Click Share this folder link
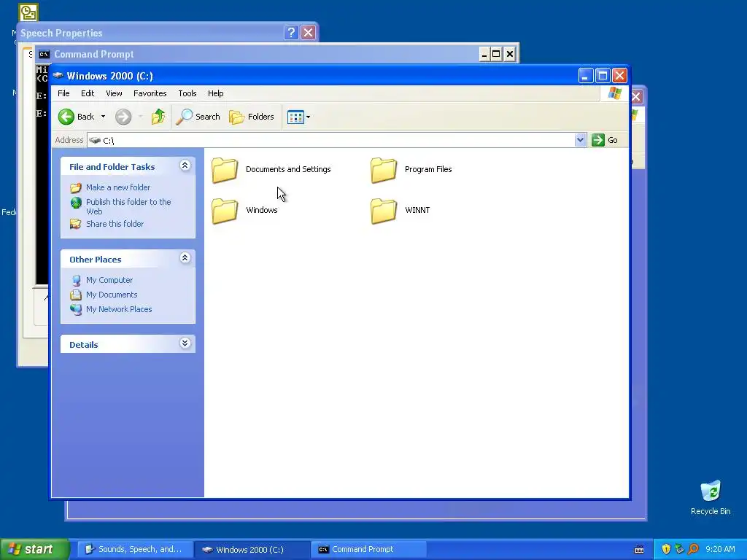This screenshot has width=747, height=560. pos(115,224)
